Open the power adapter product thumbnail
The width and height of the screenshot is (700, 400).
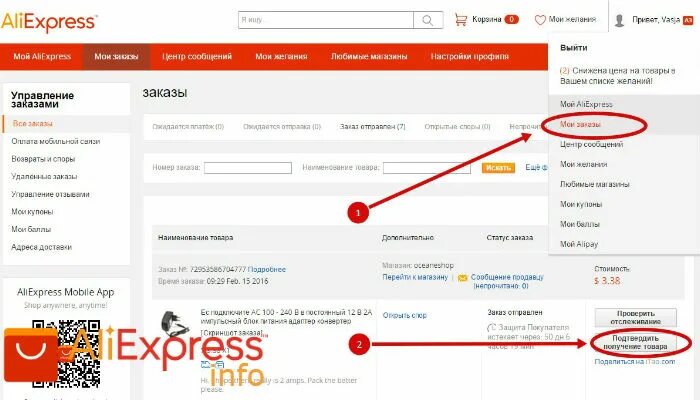174,323
